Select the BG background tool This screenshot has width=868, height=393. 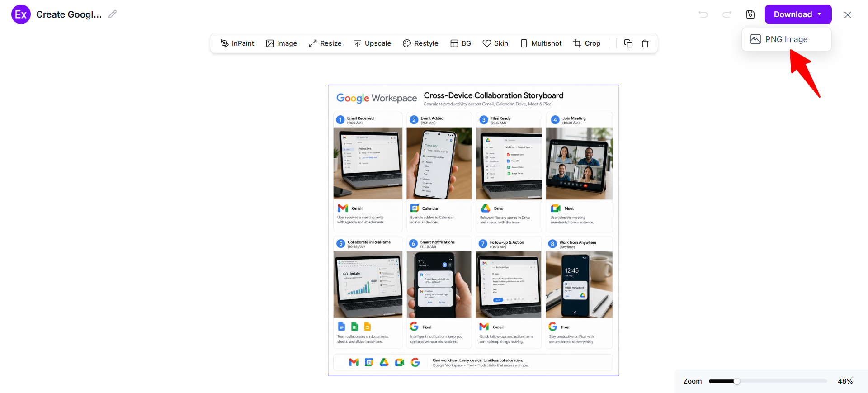point(461,43)
